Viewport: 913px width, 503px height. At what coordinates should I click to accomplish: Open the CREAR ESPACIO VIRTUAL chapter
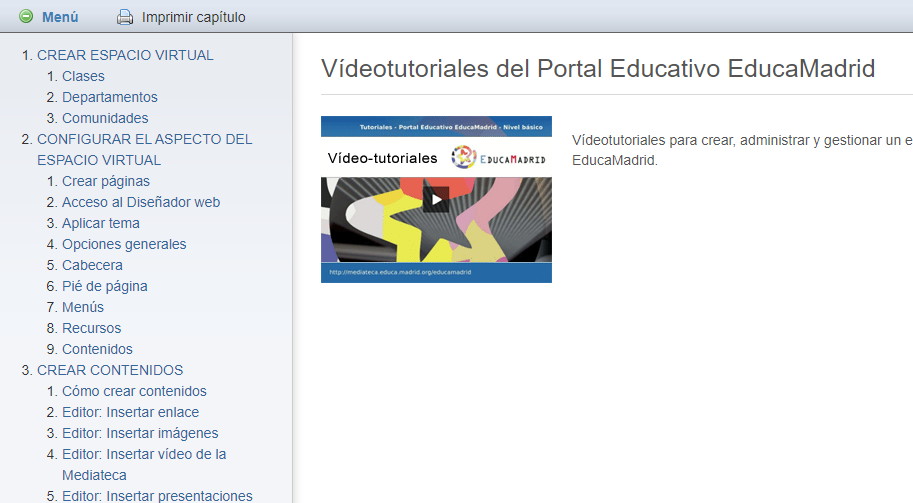125,55
